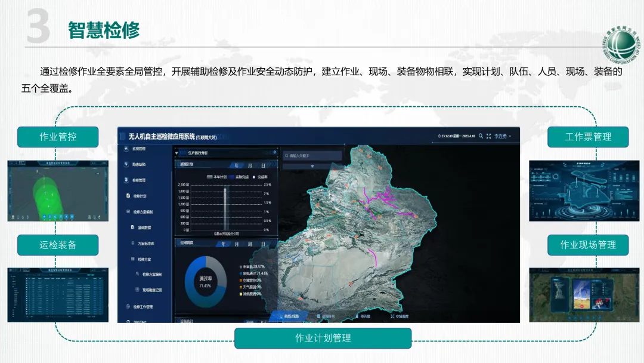Open the dashboard thumbnail under 工作票管理
Image resolution: width=644 pixels, height=363 pixels.
(x=584, y=190)
